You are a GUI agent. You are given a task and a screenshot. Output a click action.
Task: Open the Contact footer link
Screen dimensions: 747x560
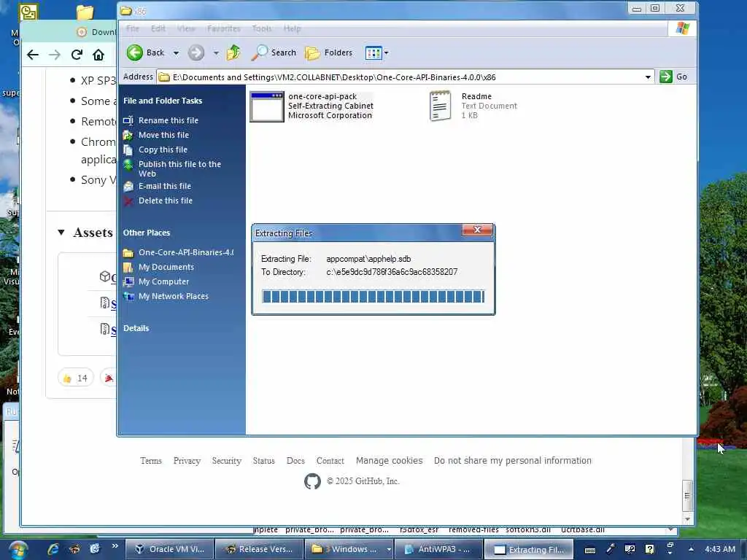tap(330, 461)
